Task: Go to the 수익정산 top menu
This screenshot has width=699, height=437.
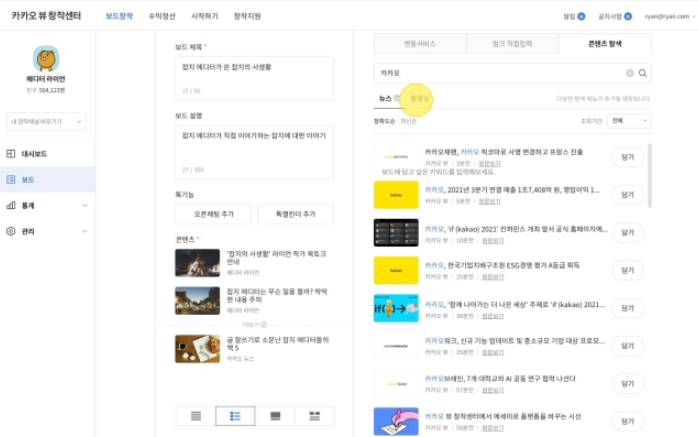Action: [x=162, y=16]
